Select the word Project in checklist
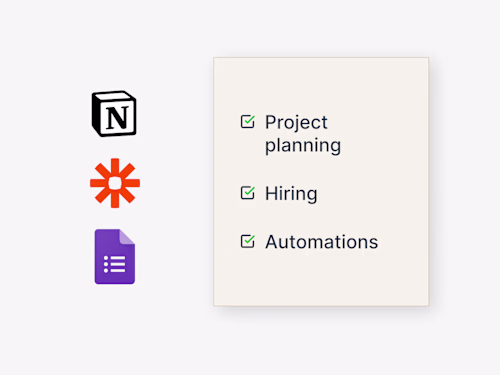This screenshot has height=375, width=500. pyautogui.click(x=296, y=122)
